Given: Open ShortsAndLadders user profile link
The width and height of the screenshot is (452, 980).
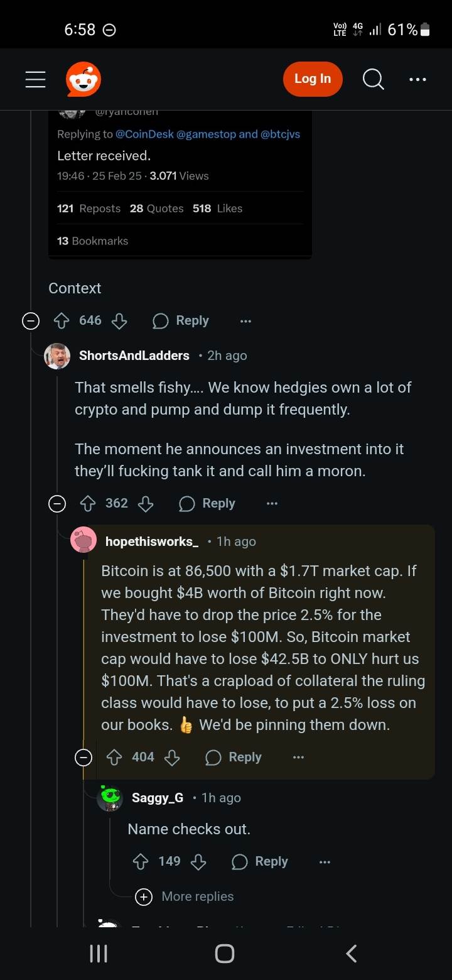Looking at the screenshot, I should (x=134, y=356).
